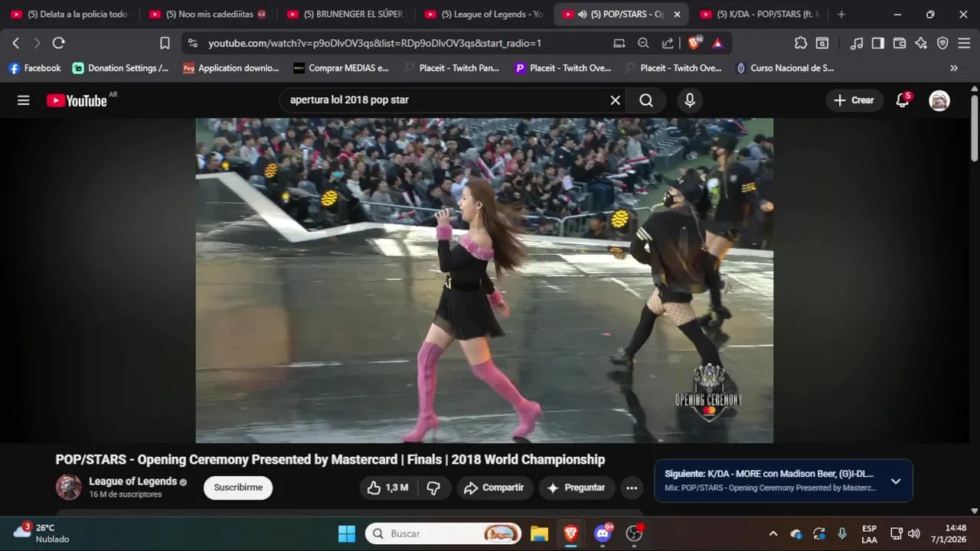Open the Leo AI sparkle icon
Screen dimensions: 980x551
pyautogui.click(x=921, y=43)
